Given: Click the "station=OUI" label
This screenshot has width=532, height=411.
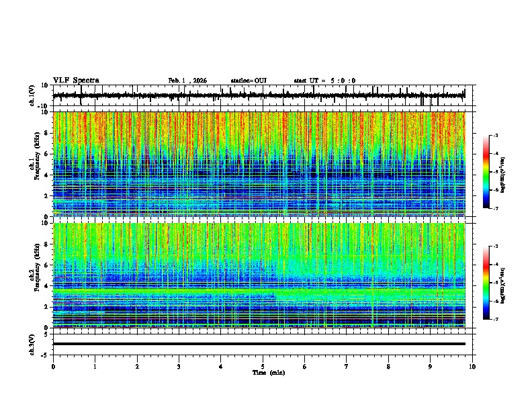Looking at the screenshot, I should [x=249, y=81].
